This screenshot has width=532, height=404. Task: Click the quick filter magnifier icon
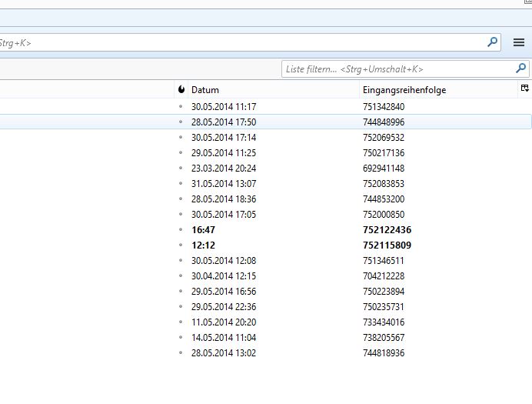520,68
